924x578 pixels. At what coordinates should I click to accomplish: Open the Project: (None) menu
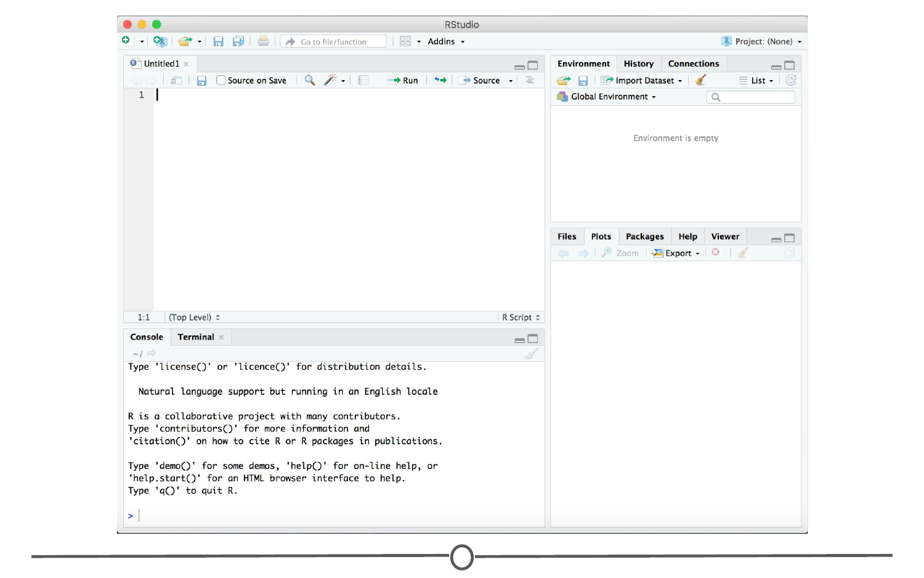[764, 41]
